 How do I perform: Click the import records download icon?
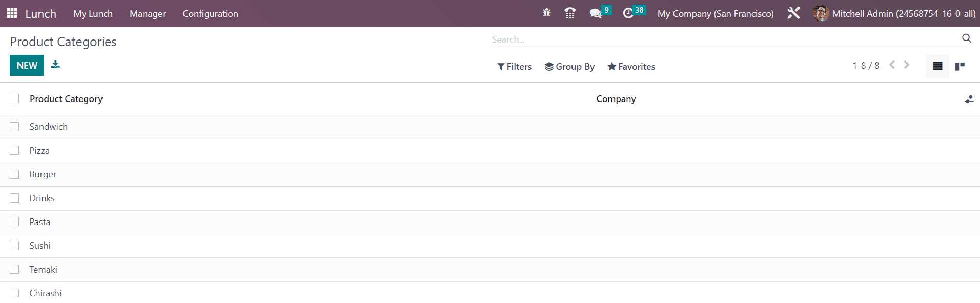point(55,65)
